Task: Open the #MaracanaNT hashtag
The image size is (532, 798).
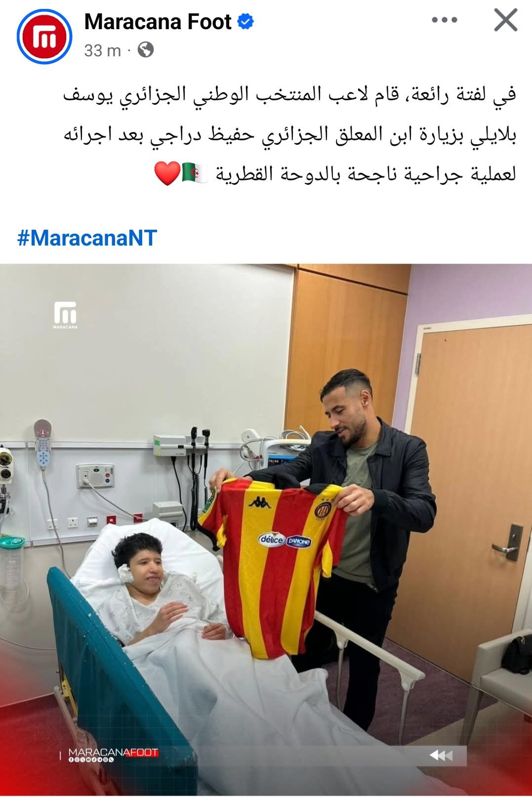Action: tap(87, 238)
